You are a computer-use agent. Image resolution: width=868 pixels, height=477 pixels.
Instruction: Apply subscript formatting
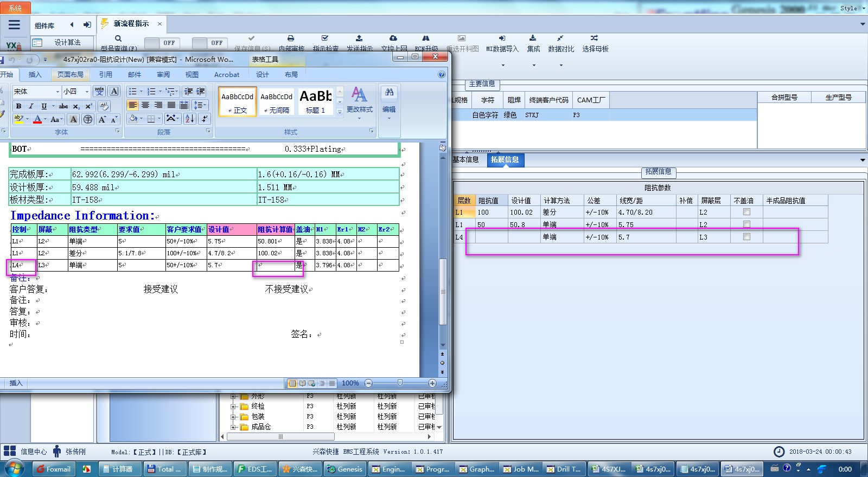(x=76, y=106)
